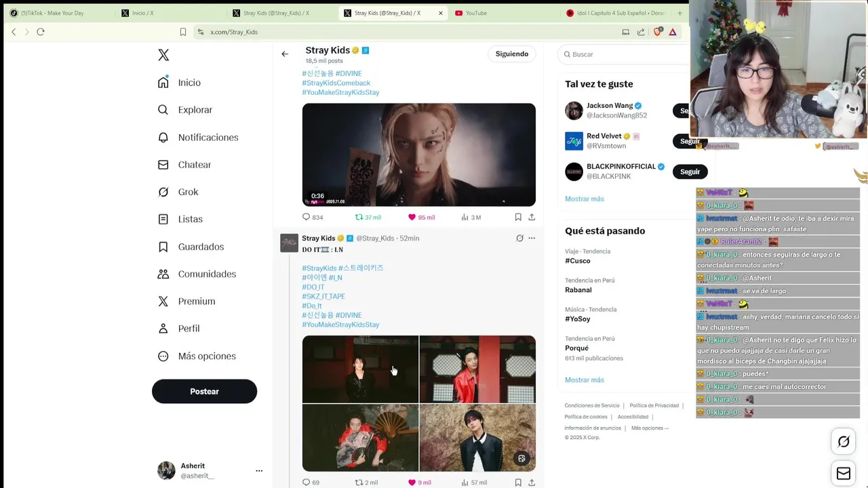This screenshot has height=488, width=868.
Task: Click the Buscar search field
Action: coord(627,54)
